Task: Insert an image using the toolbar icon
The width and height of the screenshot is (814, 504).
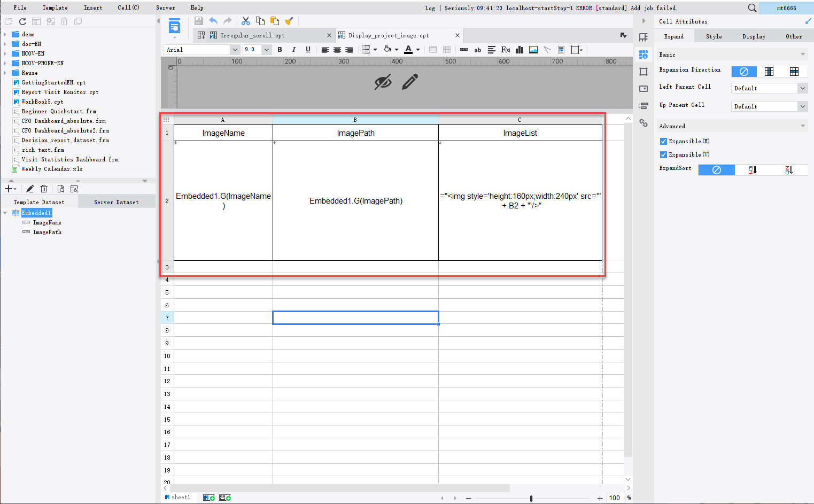Action: 533,49
